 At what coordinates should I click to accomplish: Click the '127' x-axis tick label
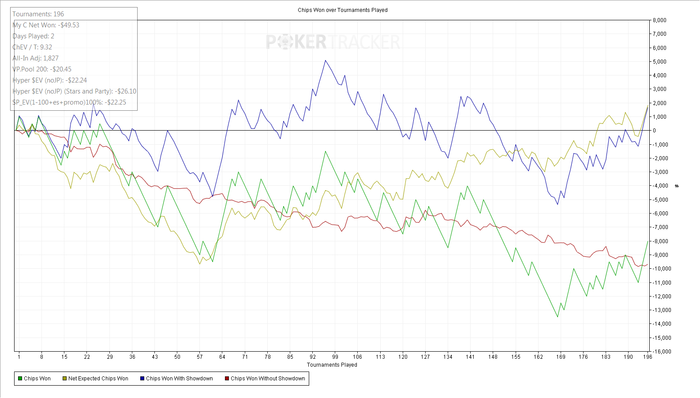425,357
